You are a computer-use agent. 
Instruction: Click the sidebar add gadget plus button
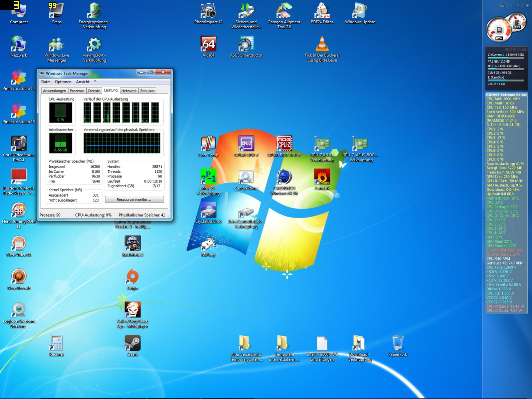[527, 5]
